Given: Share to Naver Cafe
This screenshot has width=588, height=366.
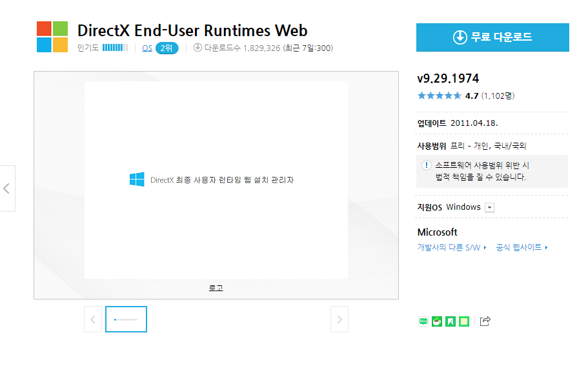Looking at the screenshot, I should (x=437, y=321).
